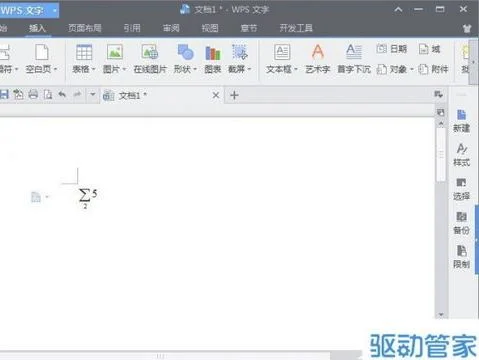Click the skin shirt icon in tab bar
This screenshot has height=360, width=479.
pos(467,28)
